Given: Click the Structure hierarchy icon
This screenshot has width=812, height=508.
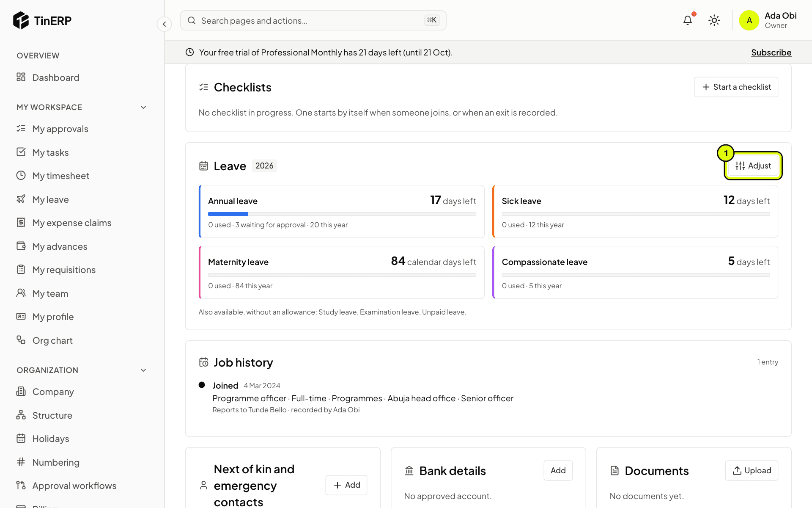Looking at the screenshot, I should click(x=21, y=415).
